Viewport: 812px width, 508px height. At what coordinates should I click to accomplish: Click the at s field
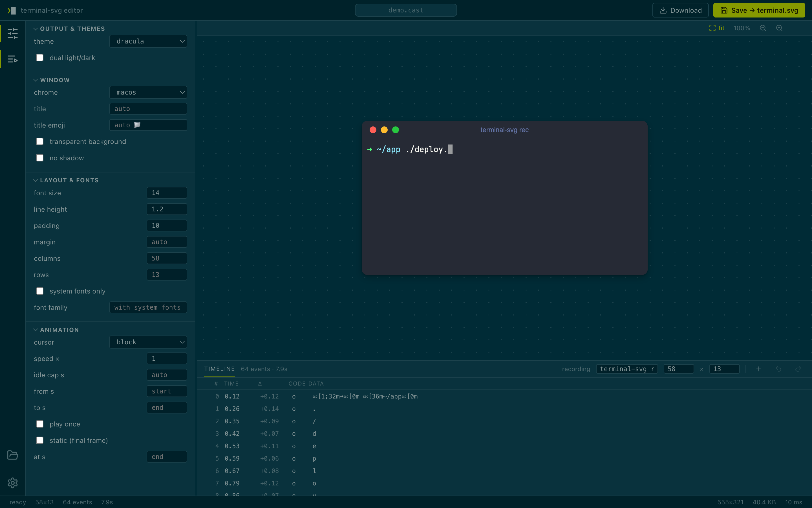pos(167,457)
